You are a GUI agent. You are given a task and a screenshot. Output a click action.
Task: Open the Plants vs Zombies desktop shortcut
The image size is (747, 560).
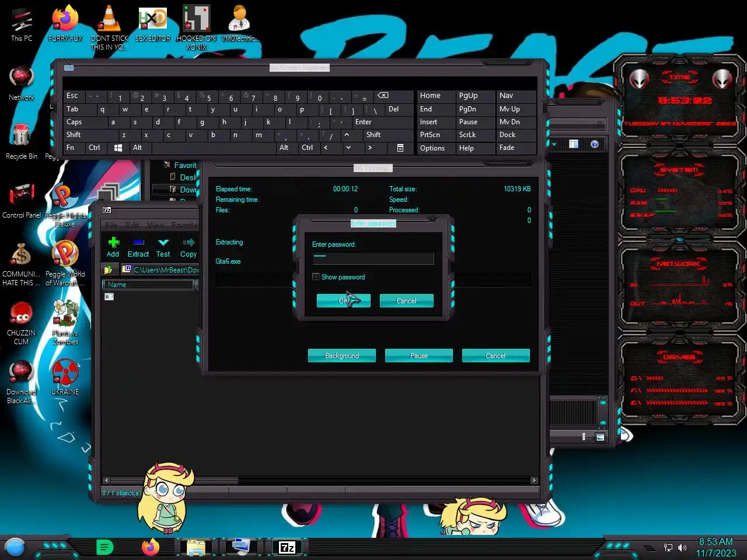pos(65,321)
